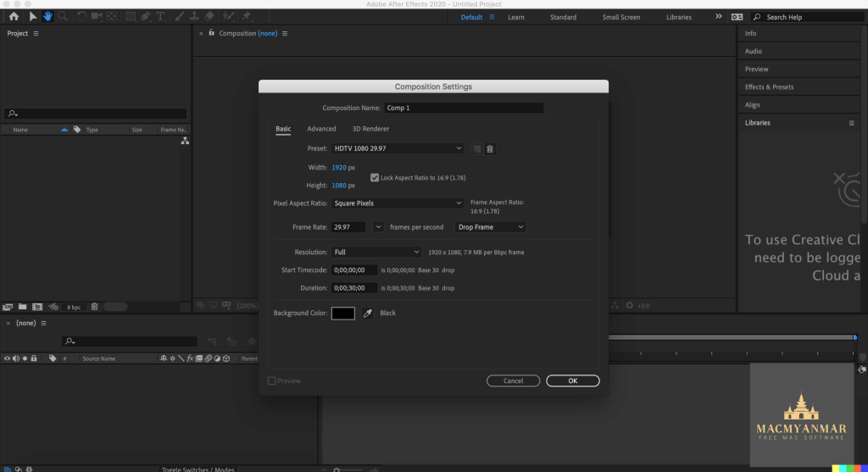This screenshot has height=472, width=868.
Task: Open the Project panel menu
Action: click(x=36, y=34)
